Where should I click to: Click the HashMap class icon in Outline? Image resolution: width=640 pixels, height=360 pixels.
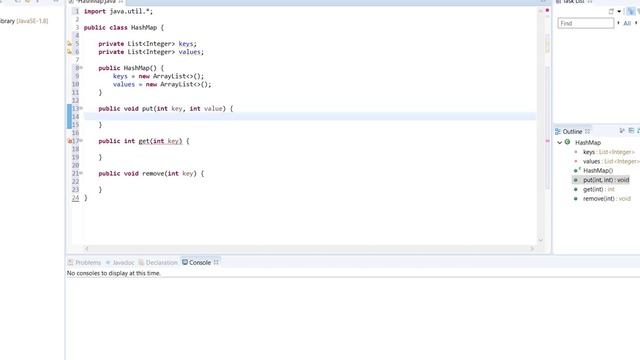(567, 142)
